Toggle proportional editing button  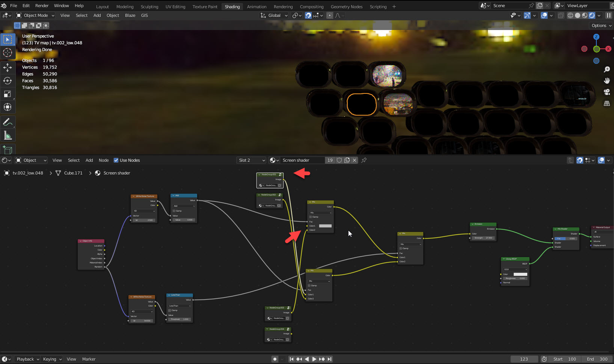click(330, 15)
